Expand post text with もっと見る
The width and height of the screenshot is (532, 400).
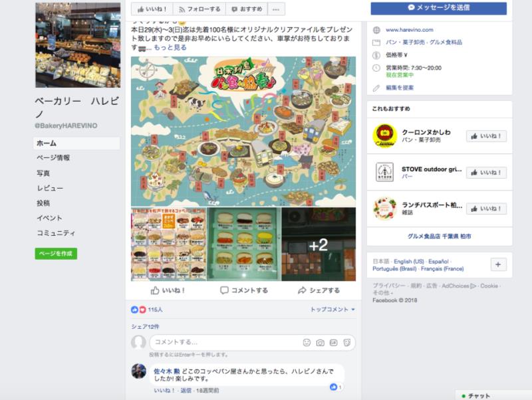(x=170, y=47)
